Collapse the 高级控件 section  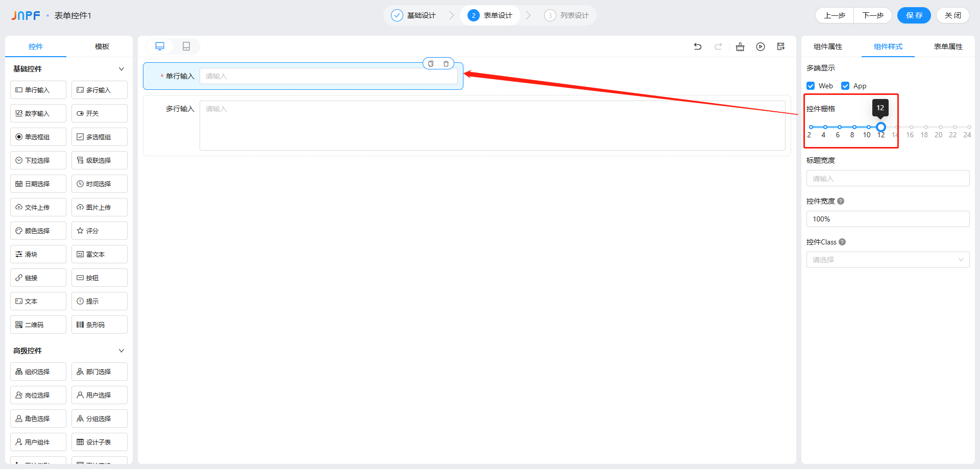(x=121, y=351)
